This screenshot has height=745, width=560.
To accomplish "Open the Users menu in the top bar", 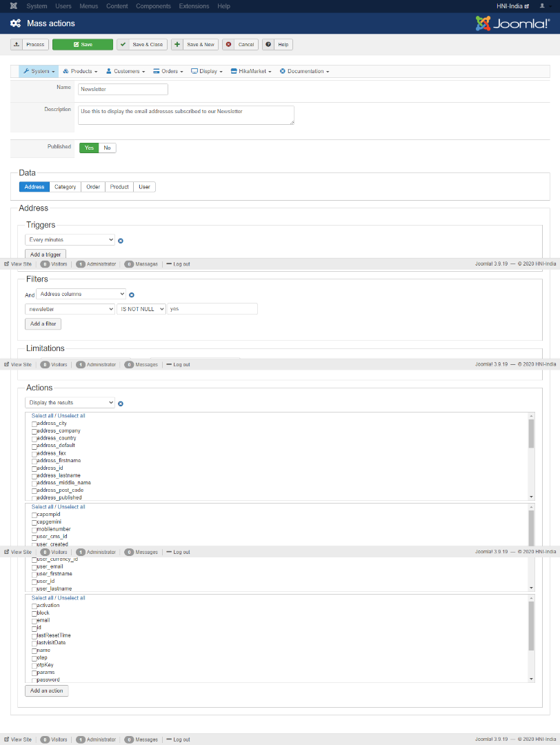I will point(63,6).
